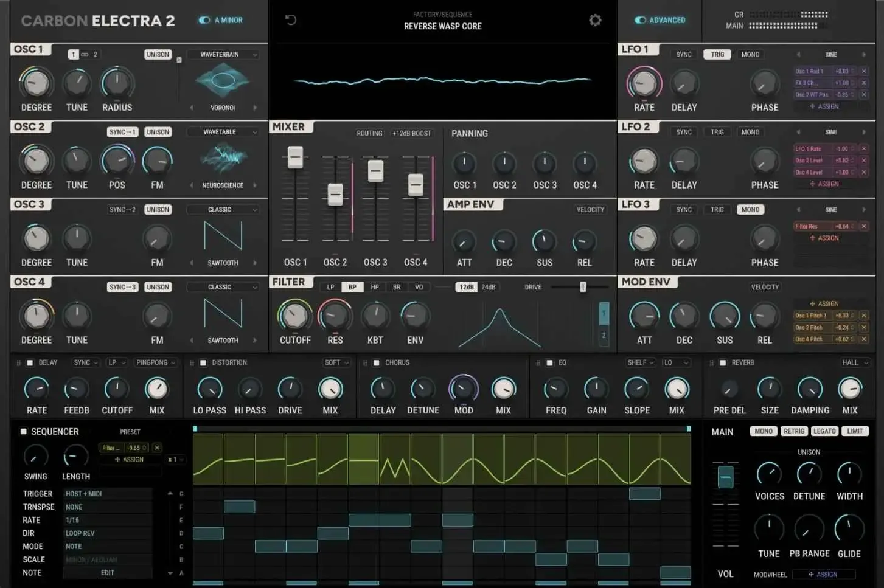The width and height of the screenshot is (884, 588).
Task: Go to previous OSC 2 wavetable before Neuroscience
Action: tap(192, 185)
